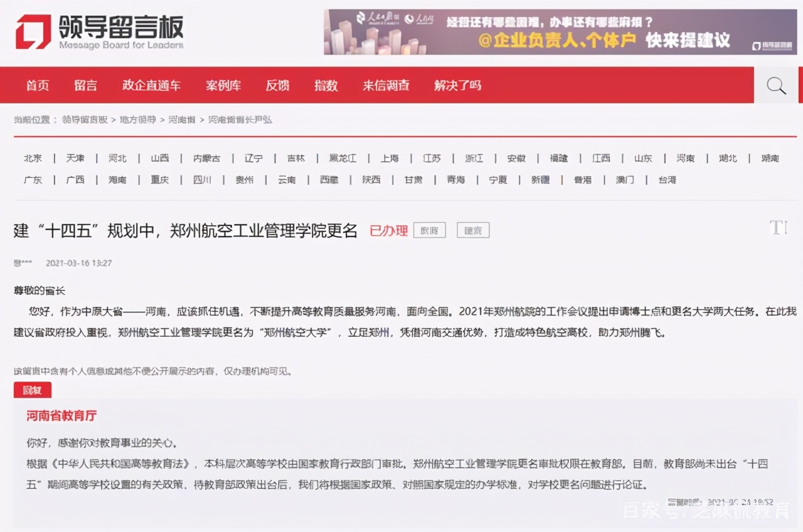The image size is (803, 532).
Task: Select the 来信调查 menu entry
Action: coord(386,85)
